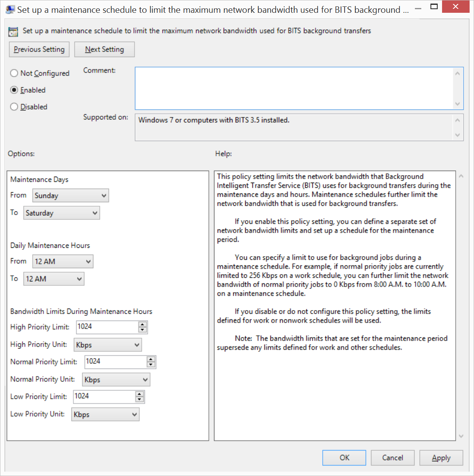The image size is (474, 476).
Task: Expand Daily Maintenance Hours From dropdown
Action: (63, 261)
